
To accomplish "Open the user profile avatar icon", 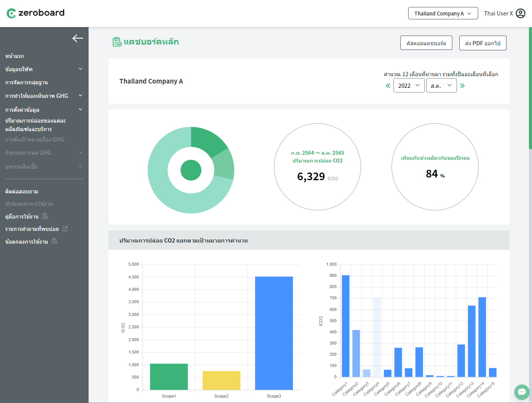I will pos(521,14).
